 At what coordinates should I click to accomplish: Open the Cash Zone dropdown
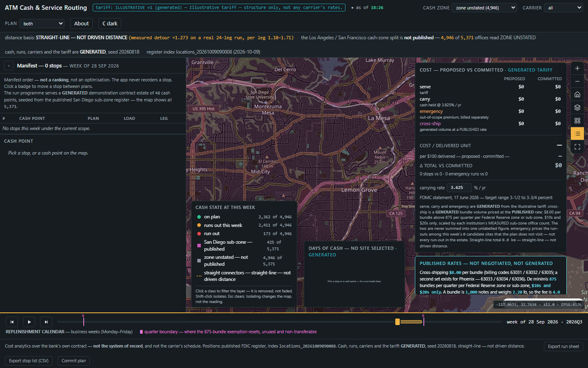click(484, 8)
